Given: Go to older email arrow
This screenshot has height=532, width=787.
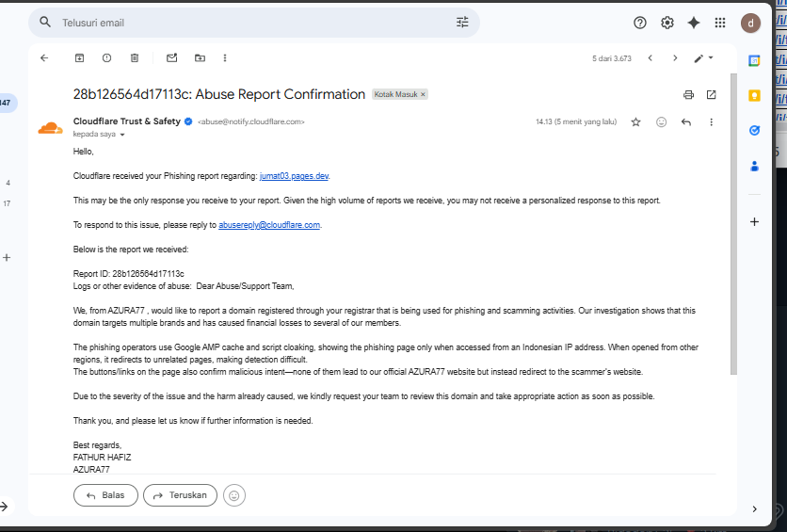Looking at the screenshot, I should (x=675, y=58).
